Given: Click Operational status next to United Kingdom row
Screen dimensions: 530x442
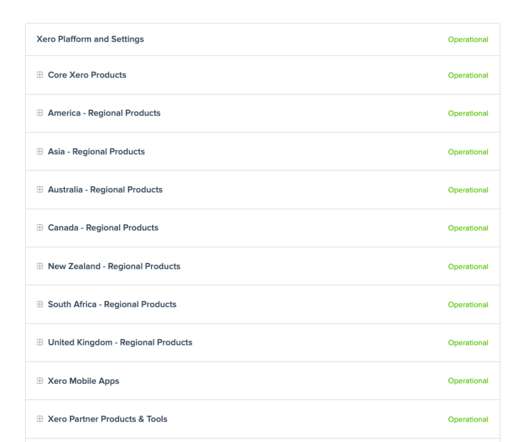Looking at the screenshot, I should tap(468, 343).
